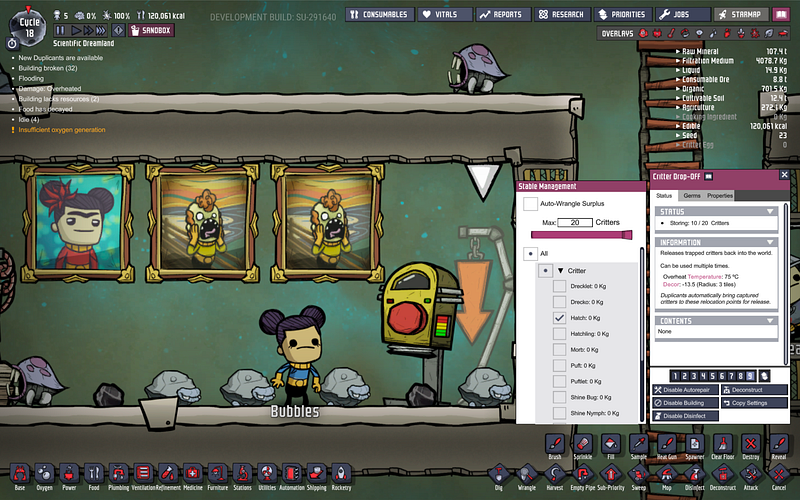The image size is (800, 500).
Task: Check the Drecklet critter box
Action: 559,286
